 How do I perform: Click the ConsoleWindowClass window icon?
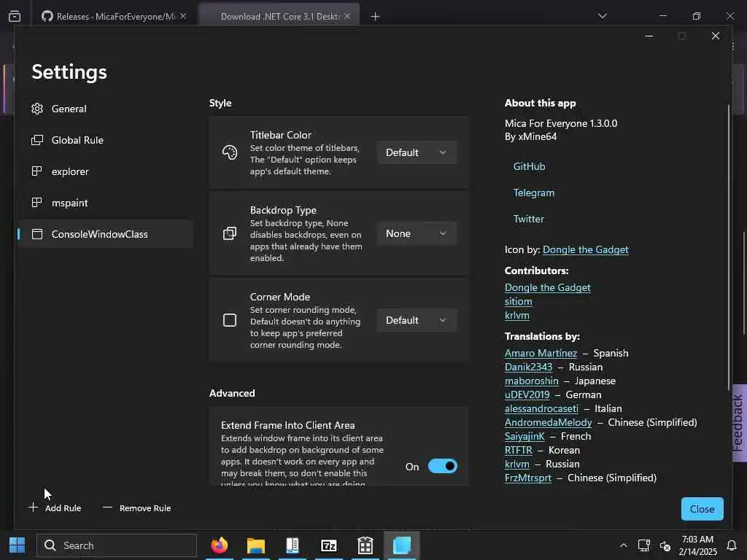tap(37, 234)
